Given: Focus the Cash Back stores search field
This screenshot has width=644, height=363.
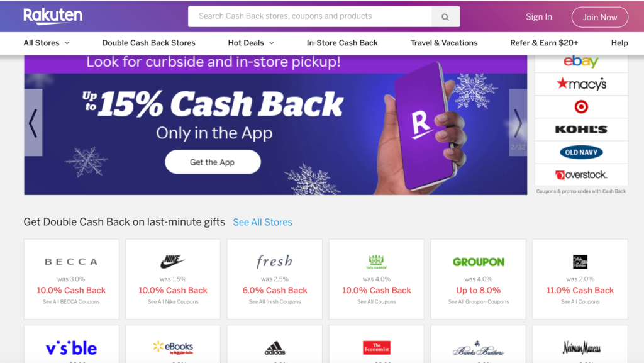Looking at the screenshot, I should (x=309, y=16).
